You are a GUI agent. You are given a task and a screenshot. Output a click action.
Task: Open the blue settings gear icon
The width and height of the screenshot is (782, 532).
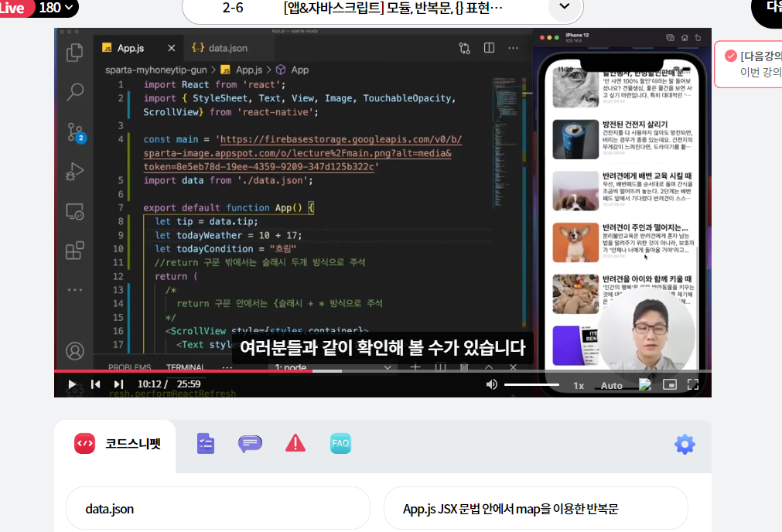tap(685, 445)
